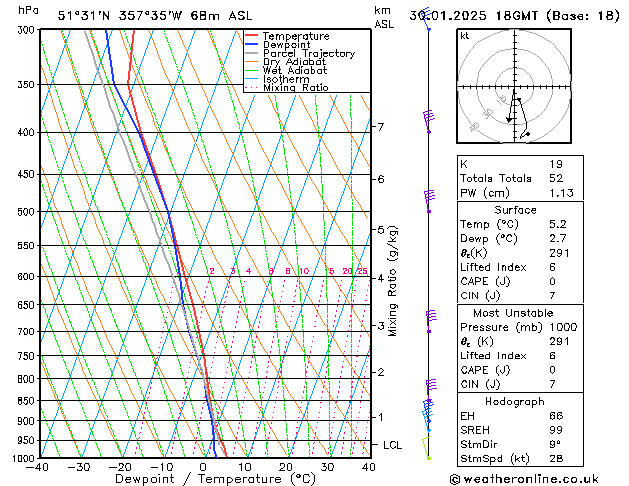
Task: Click the K index value 19
Action: pos(556,164)
